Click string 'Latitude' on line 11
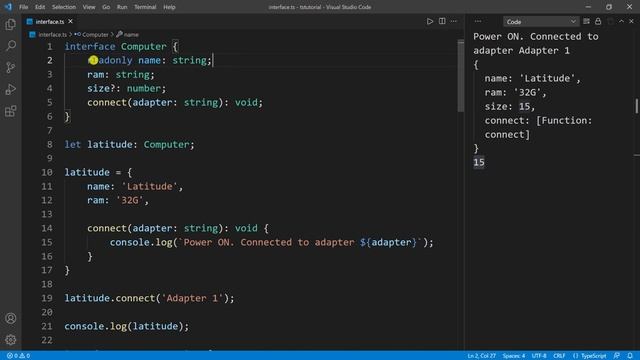640x360 pixels. (149, 187)
